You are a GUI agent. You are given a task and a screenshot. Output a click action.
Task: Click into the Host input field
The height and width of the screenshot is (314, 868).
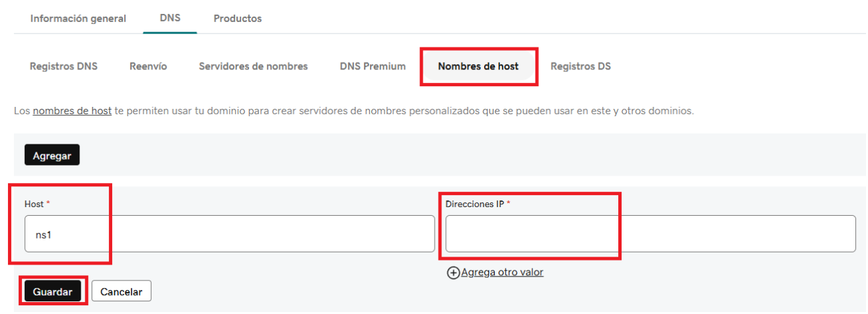coord(229,234)
